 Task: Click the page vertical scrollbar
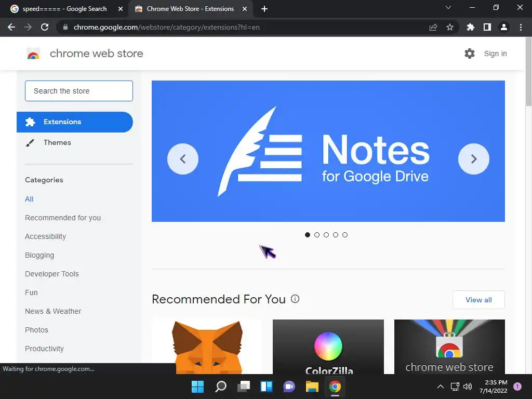tap(528, 72)
